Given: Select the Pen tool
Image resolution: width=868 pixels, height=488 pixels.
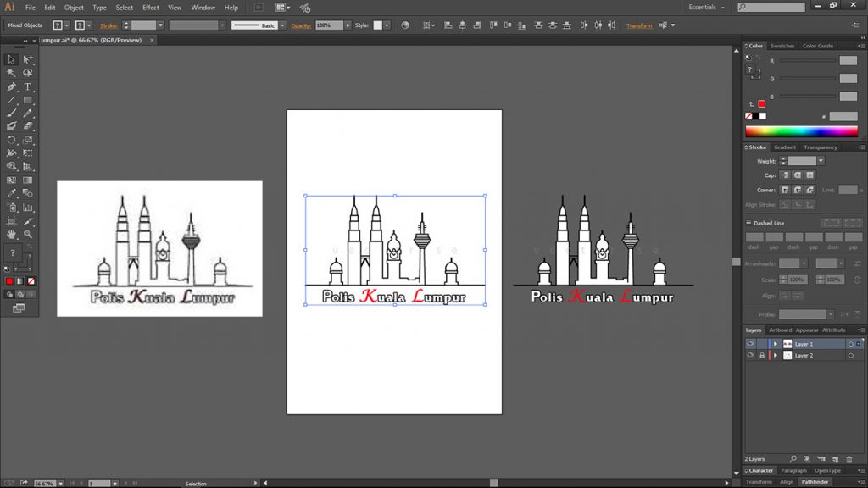Looking at the screenshot, I should [11, 87].
